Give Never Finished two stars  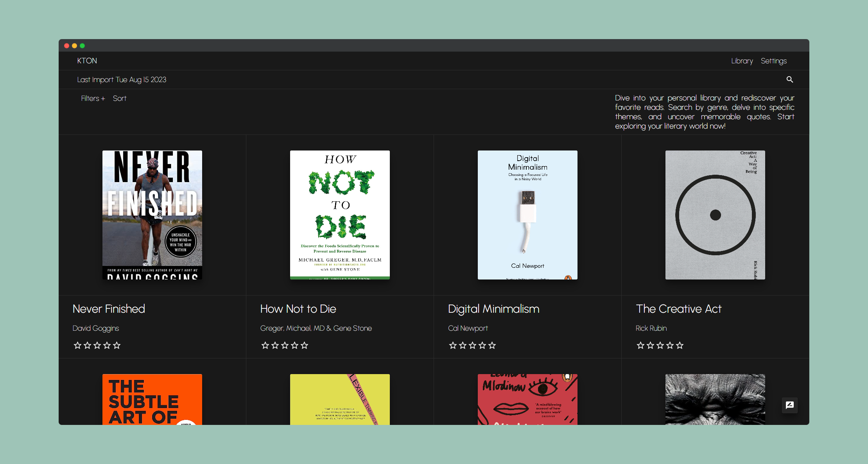87,345
